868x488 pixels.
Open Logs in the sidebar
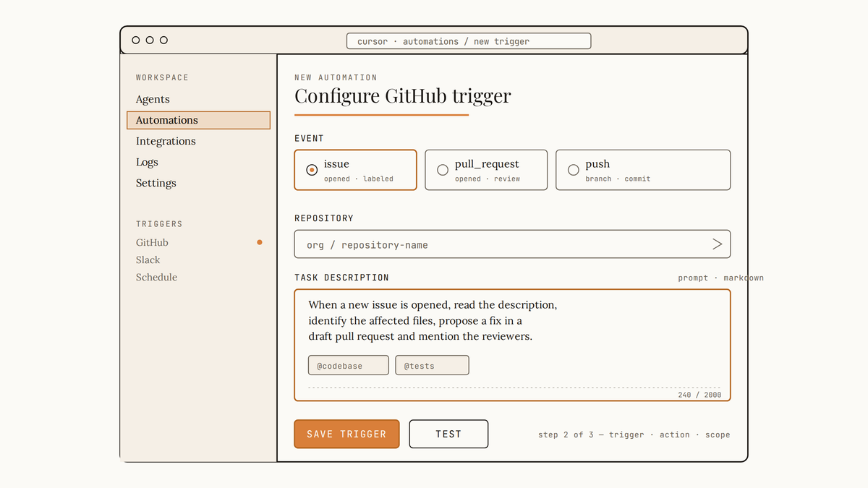click(x=147, y=162)
